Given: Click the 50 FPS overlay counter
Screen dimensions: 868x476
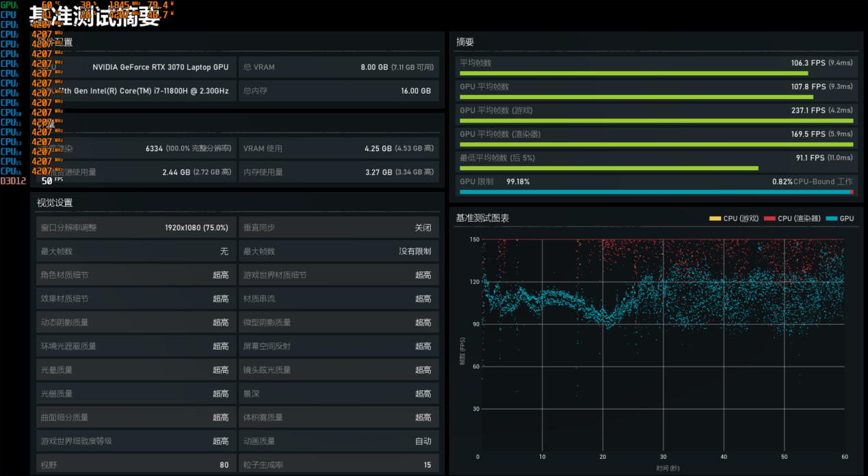Looking at the screenshot, I should click(47, 181).
